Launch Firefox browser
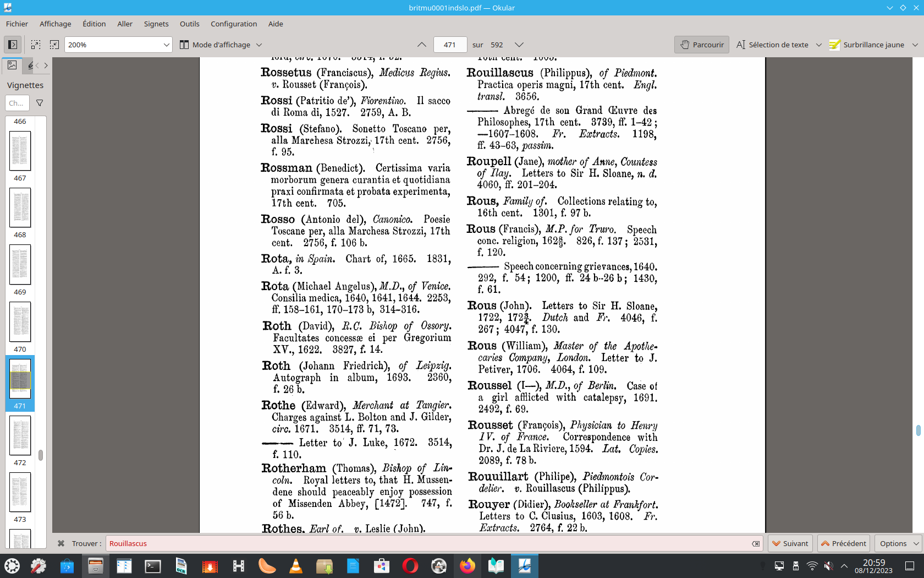 (x=468, y=566)
